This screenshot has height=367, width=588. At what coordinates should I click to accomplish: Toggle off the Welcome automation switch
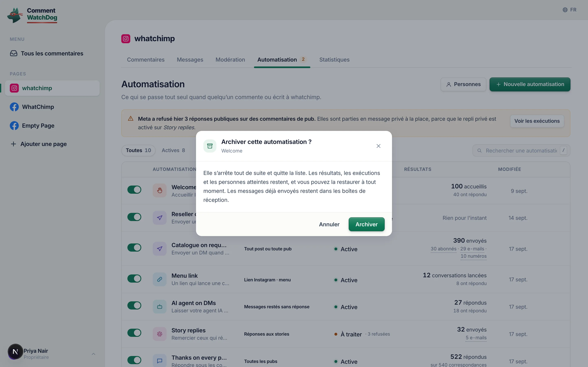tap(134, 190)
